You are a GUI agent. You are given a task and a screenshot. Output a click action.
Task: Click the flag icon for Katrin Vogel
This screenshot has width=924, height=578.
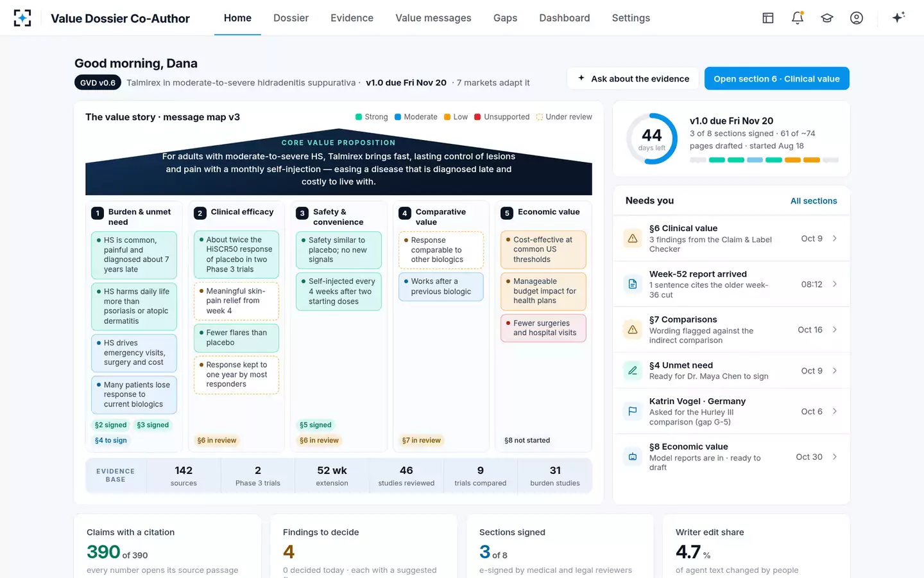click(633, 411)
